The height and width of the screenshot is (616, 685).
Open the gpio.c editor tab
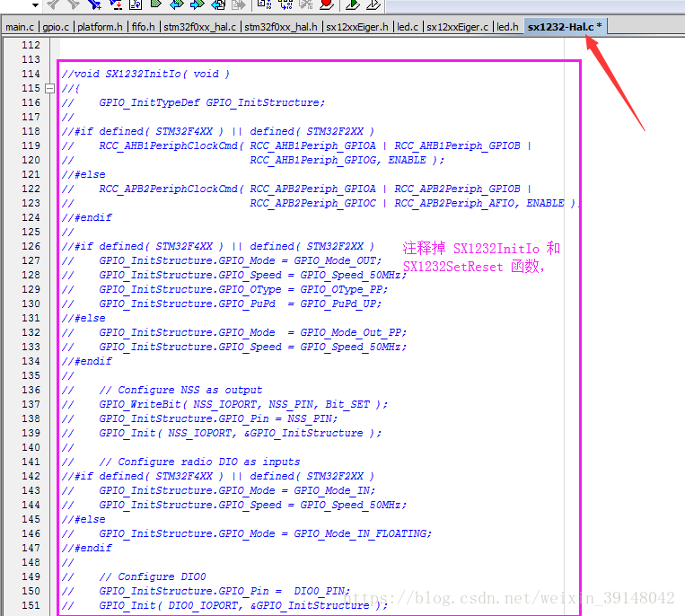pyautogui.click(x=56, y=27)
